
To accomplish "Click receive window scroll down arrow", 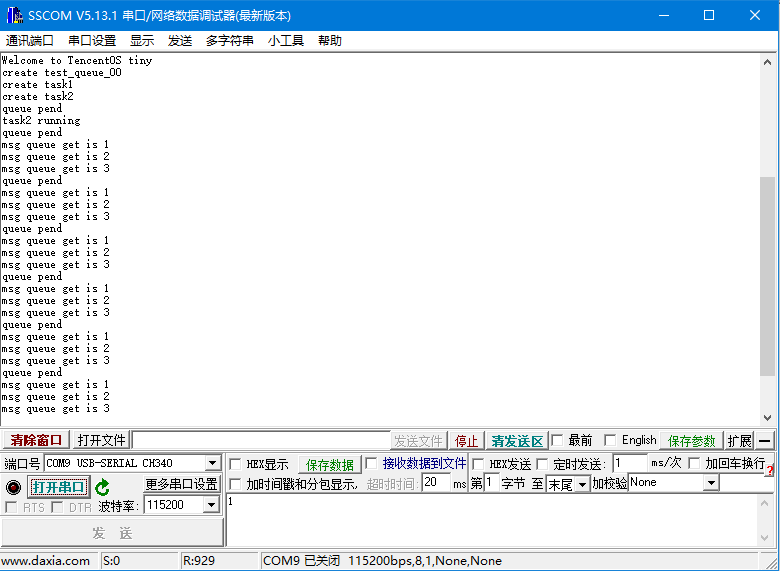I will pyautogui.click(x=767, y=418).
